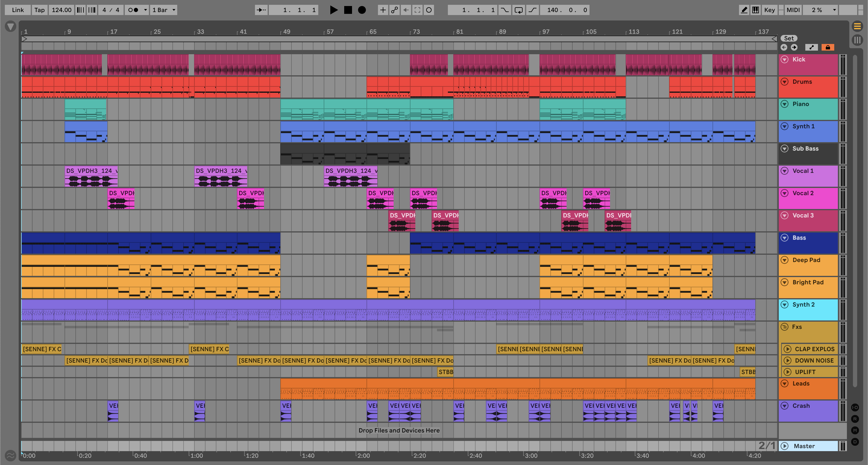
Task: Click the phase nudge down button
Action: point(80,10)
